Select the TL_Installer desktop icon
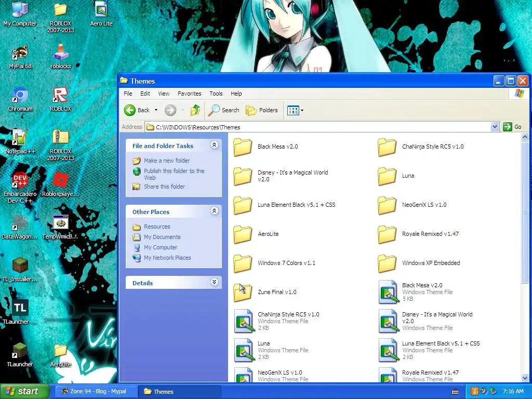Image resolution: width=532 pixels, height=399 pixels. pyautogui.click(x=20, y=270)
